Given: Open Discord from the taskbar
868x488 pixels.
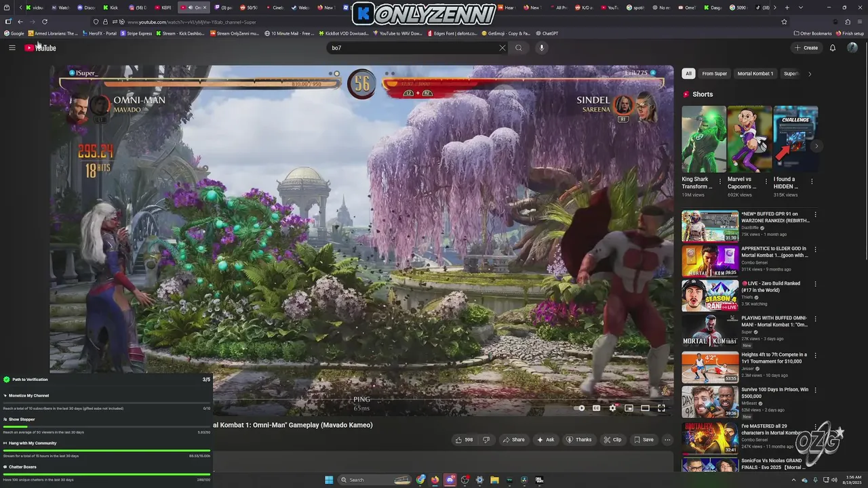Looking at the screenshot, I should 450,480.
